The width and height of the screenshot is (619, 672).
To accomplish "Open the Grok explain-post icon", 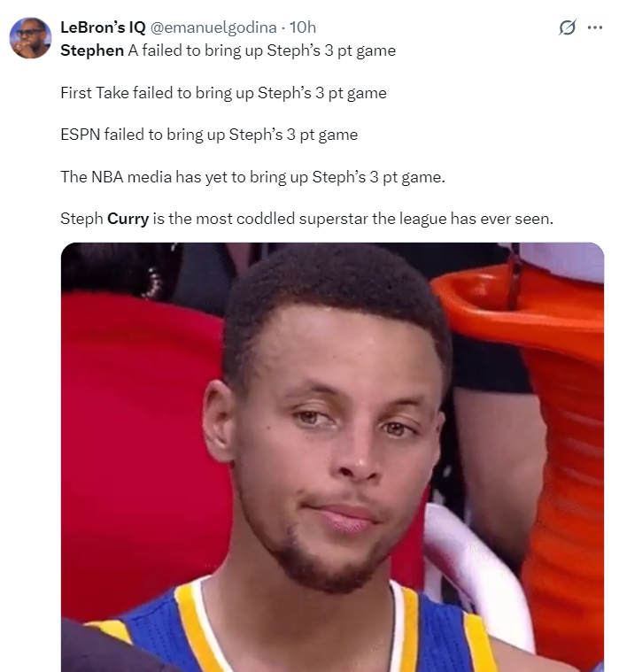I will [x=567, y=27].
